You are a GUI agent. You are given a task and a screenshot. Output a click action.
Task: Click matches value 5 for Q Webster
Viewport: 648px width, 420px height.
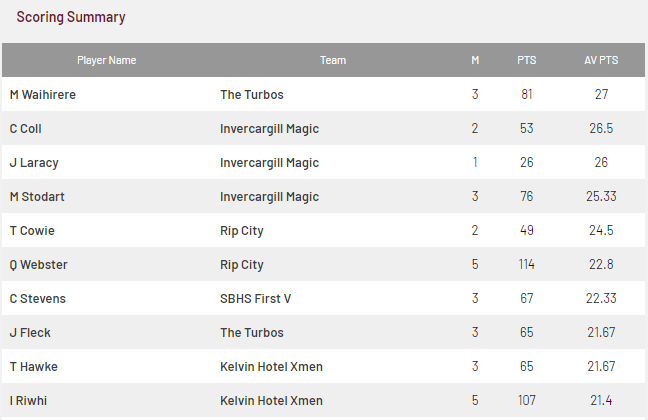coord(475,264)
